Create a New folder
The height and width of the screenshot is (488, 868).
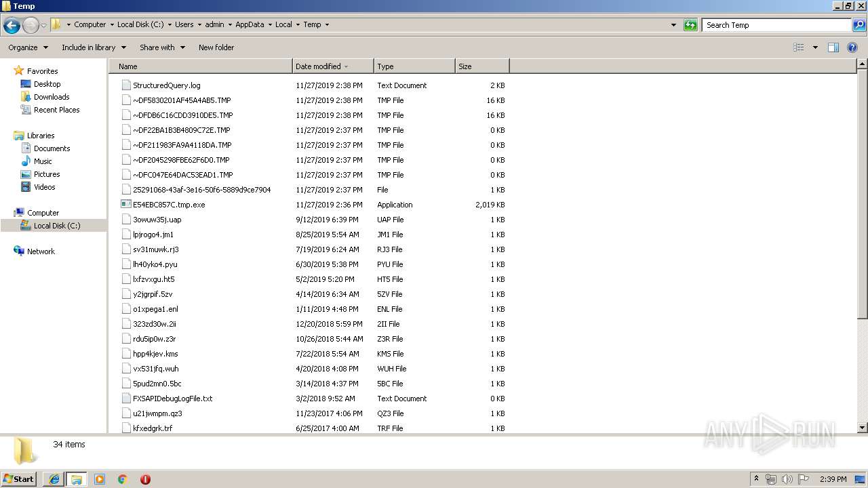[216, 47]
